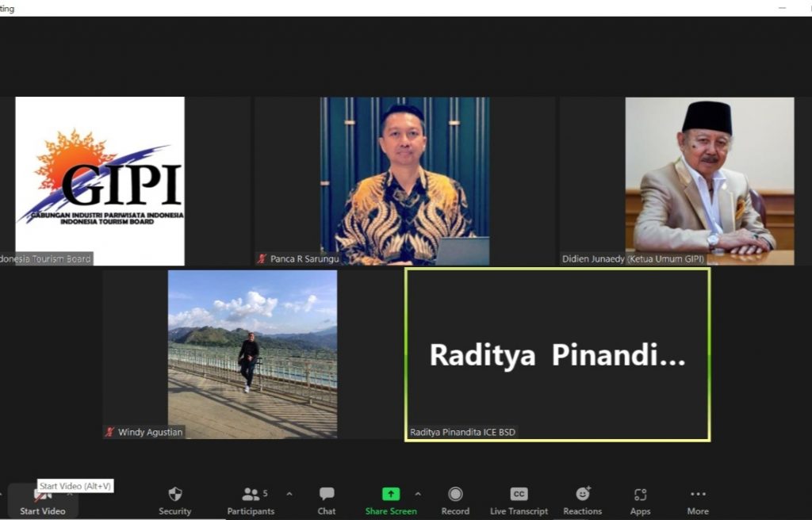Expand video options arrow beside Start Video
Image resolution: width=812 pixels, height=520 pixels.
point(70,494)
